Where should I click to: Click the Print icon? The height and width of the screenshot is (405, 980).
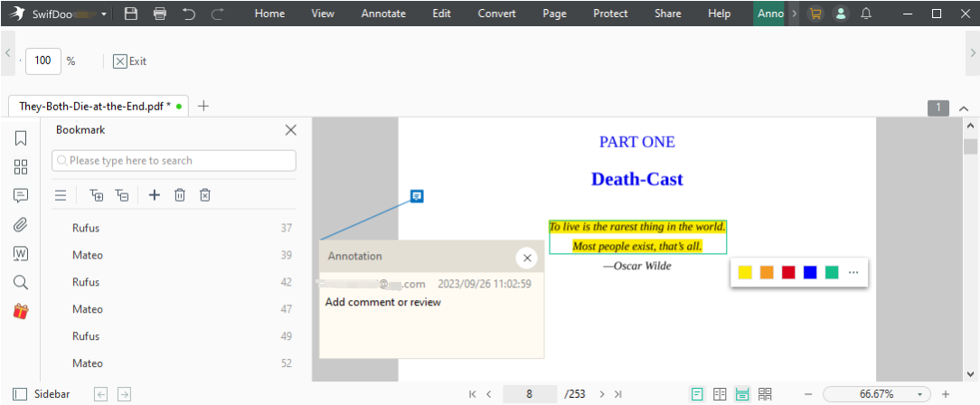tap(160, 14)
